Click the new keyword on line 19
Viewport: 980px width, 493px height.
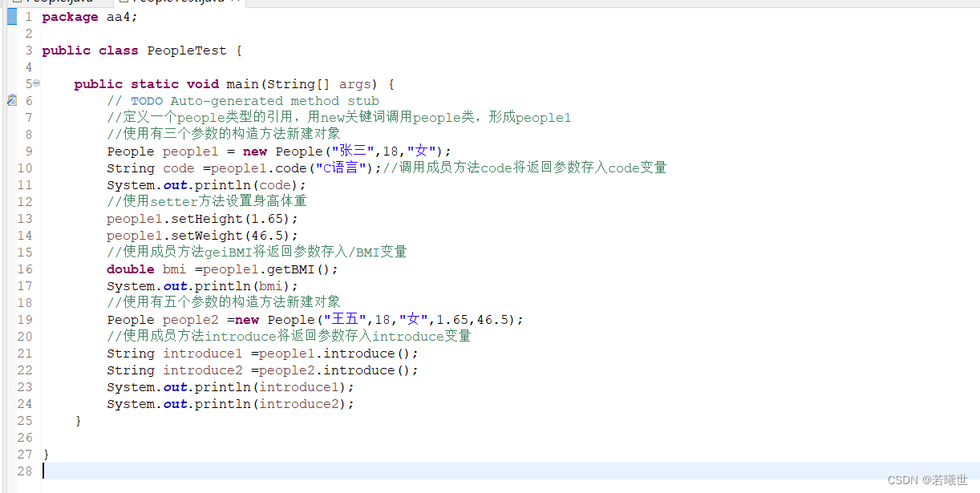click(x=246, y=319)
